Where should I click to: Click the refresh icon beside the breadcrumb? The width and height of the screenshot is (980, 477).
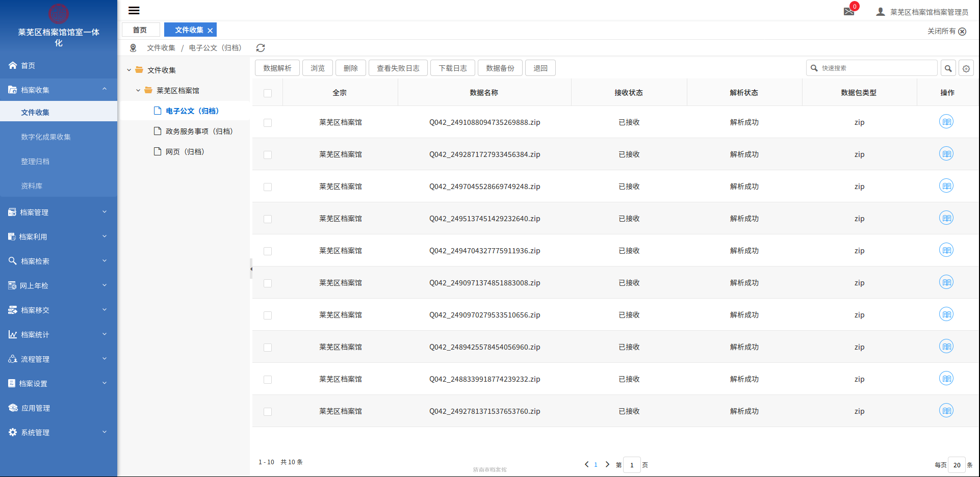pos(261,48)
